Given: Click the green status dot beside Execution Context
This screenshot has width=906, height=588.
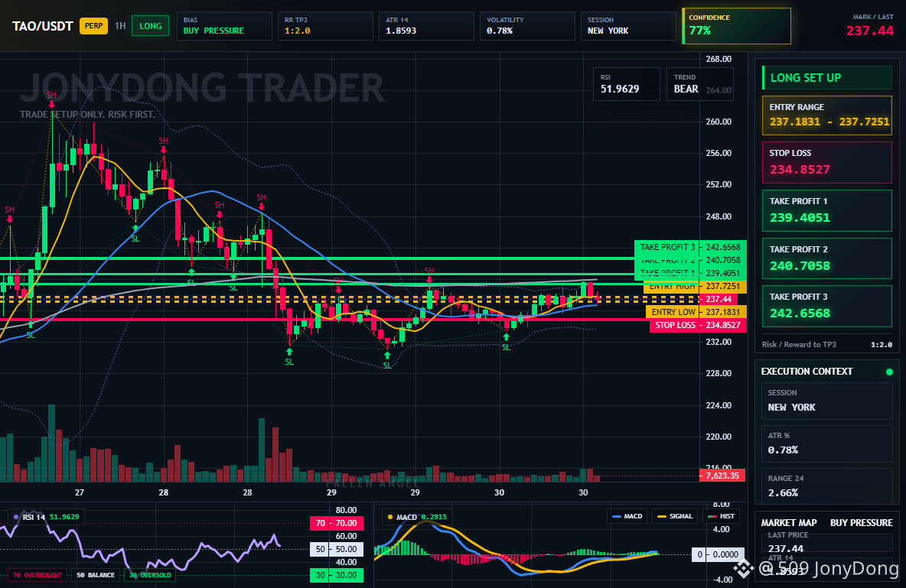Looking at the screenshot, I should tap(889, 372).
